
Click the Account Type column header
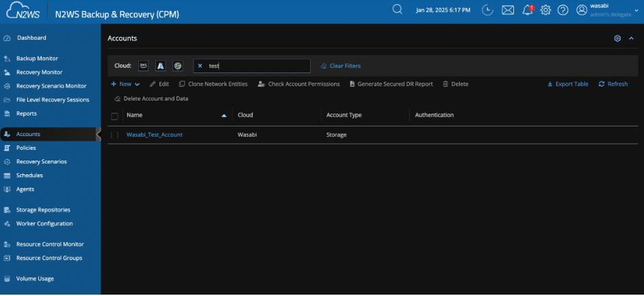pyautogui.click(x=344, y=116)
